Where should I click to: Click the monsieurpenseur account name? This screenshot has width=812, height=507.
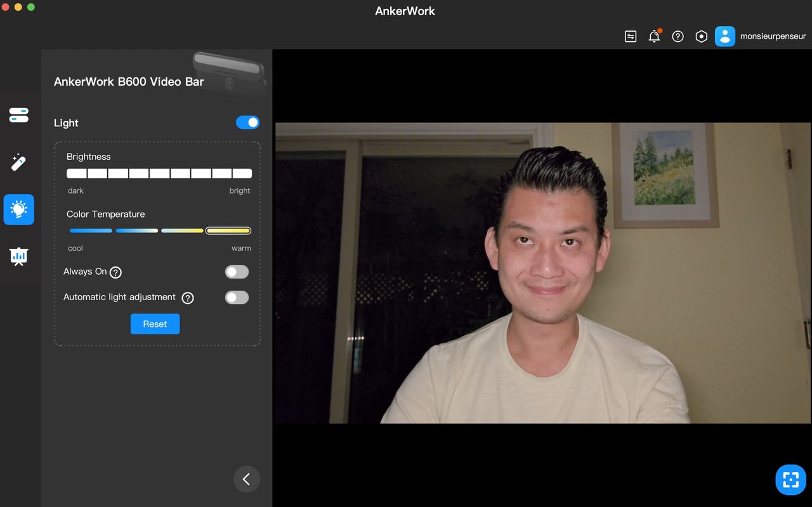773,37
